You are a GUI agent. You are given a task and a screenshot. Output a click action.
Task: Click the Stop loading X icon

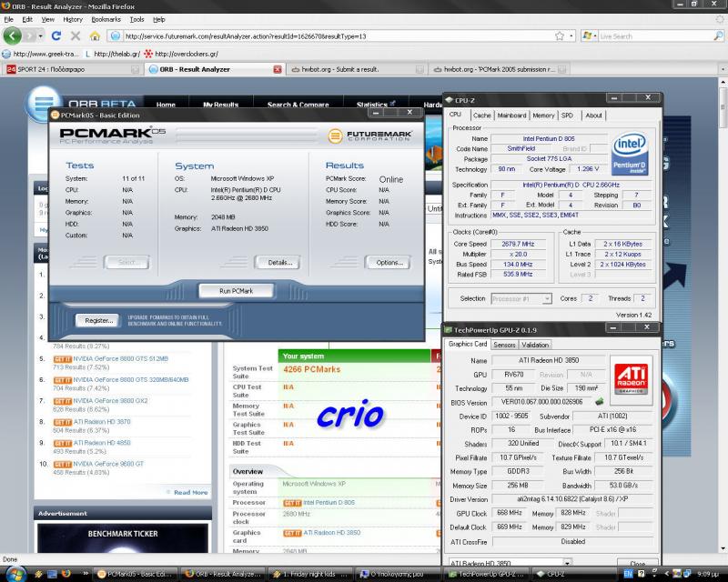[x=76, y=35]
